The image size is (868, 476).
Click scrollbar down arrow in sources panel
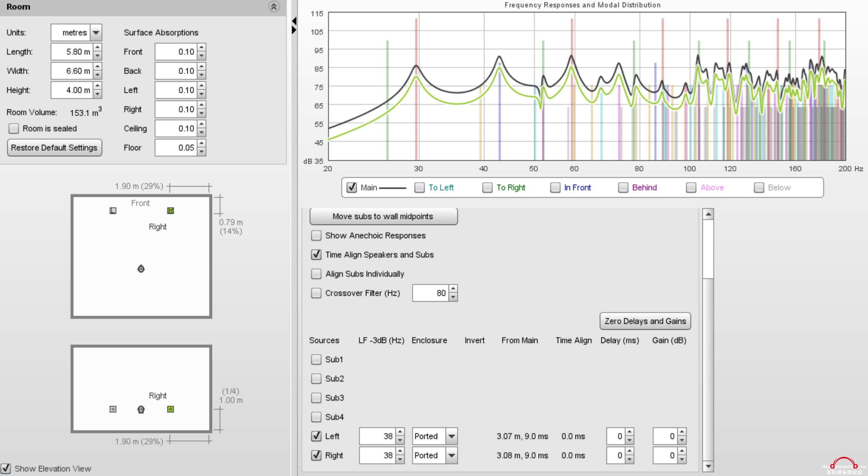click(708, 466)
